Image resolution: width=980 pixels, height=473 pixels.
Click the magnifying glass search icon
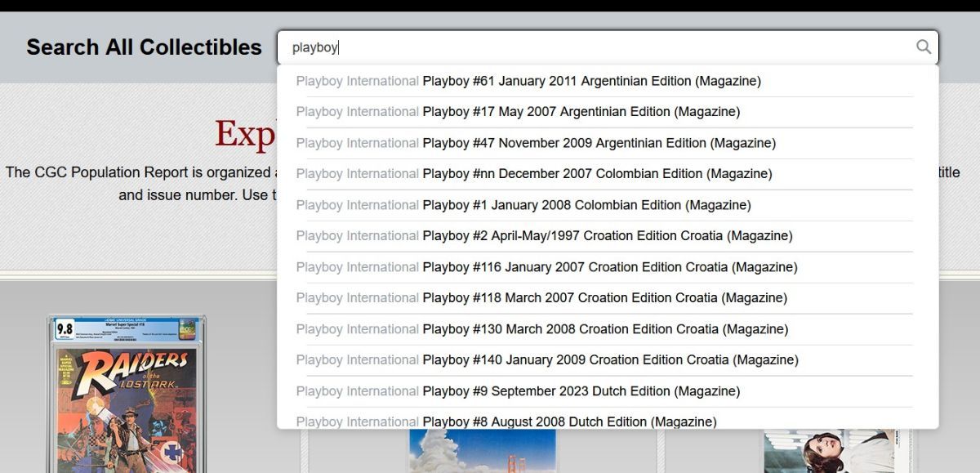pyautogui.click(x=923, y=47)
